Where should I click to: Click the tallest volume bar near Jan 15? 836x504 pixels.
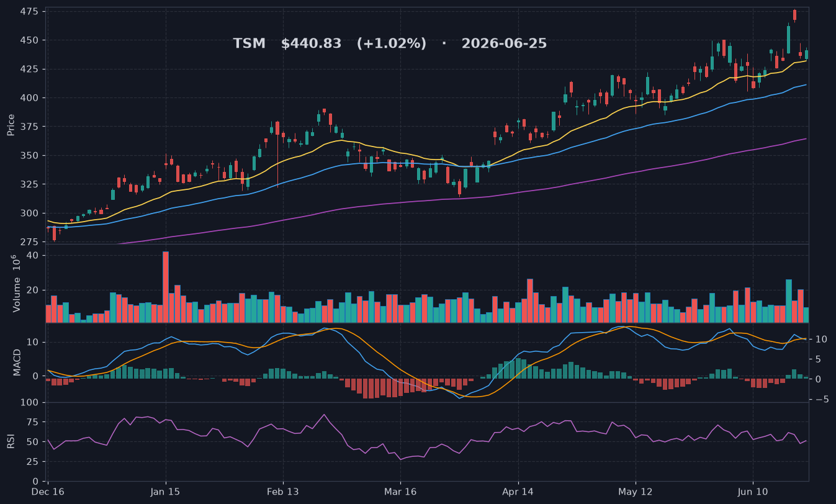click(166, 287)
